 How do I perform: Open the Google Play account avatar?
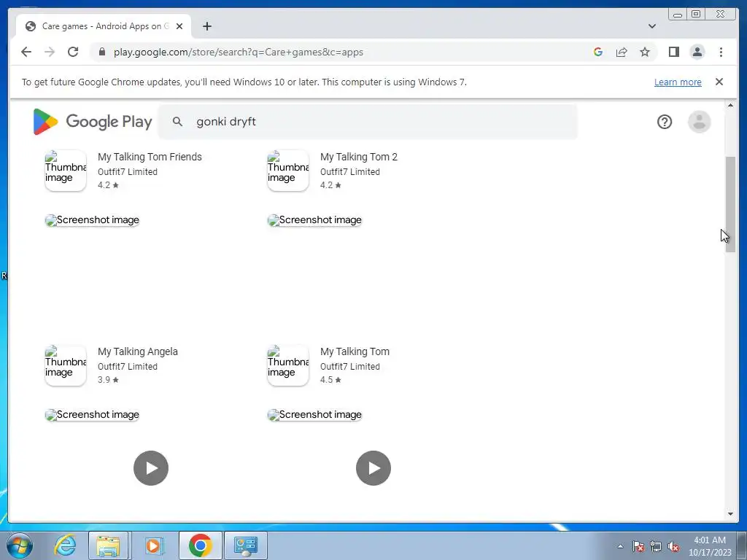[699, 122]
